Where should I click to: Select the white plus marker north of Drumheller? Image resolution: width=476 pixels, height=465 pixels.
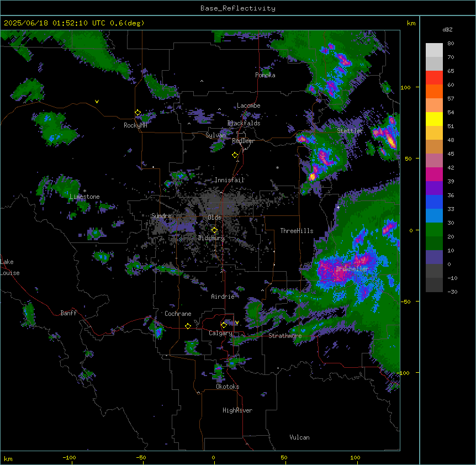(x=338, y=207)
